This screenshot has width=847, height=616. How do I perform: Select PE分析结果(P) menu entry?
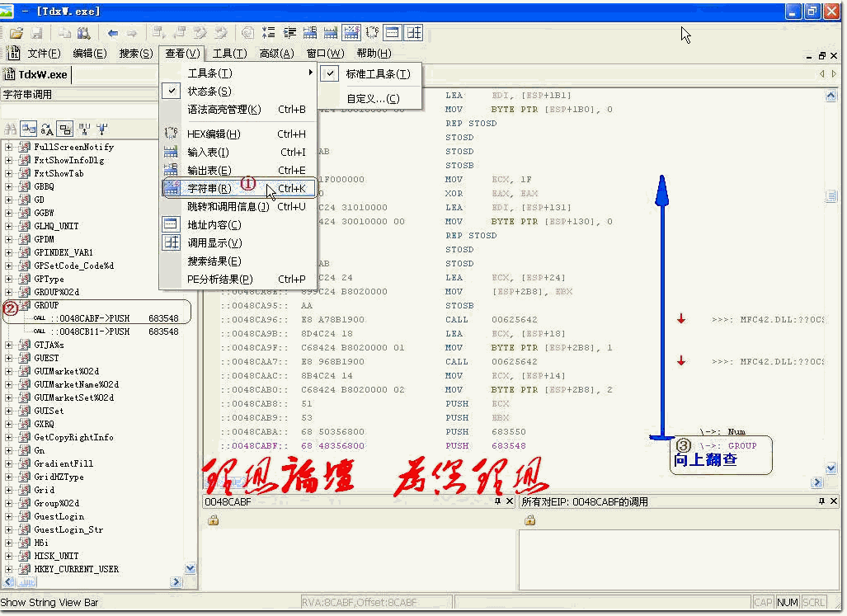(x=238, y=279)
